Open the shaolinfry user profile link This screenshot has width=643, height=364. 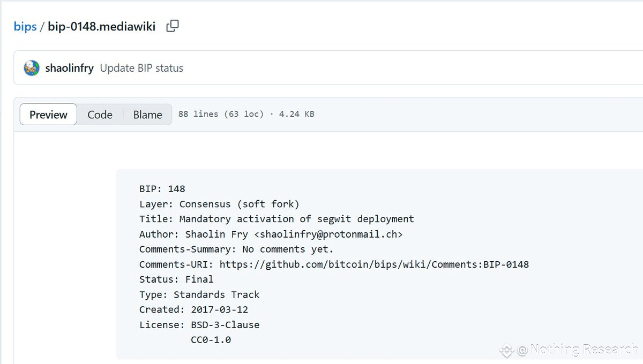pos(69,68)
